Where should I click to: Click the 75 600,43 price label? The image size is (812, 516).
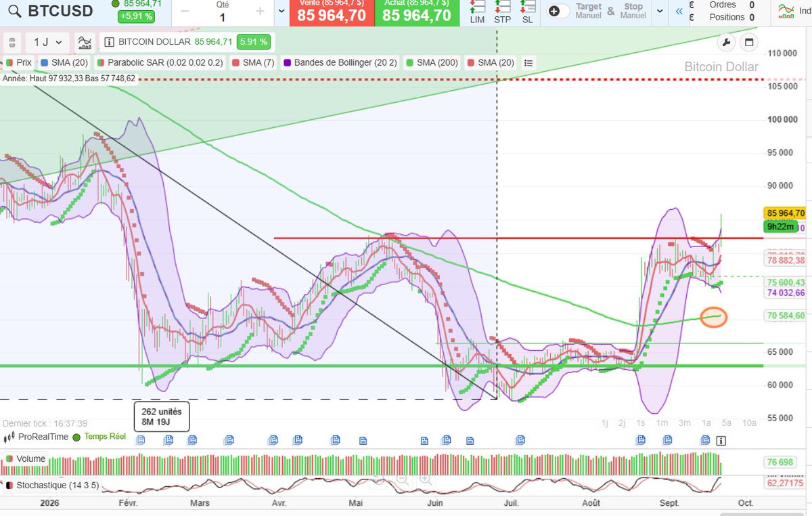[786, 282]
